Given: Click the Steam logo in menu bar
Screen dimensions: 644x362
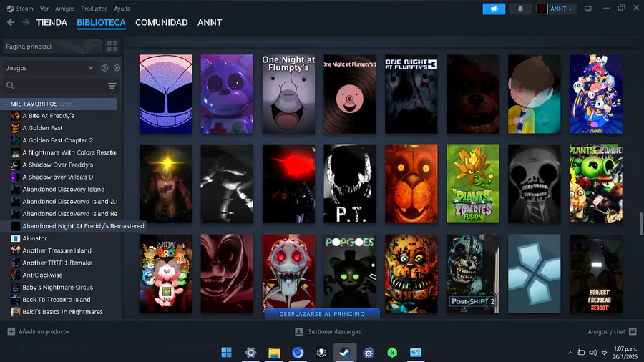Looking at the screenshot, I should click(10, 9).
